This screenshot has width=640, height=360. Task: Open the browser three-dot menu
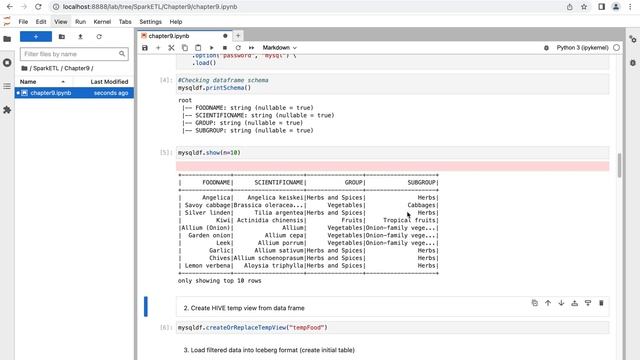pos(630,7)
